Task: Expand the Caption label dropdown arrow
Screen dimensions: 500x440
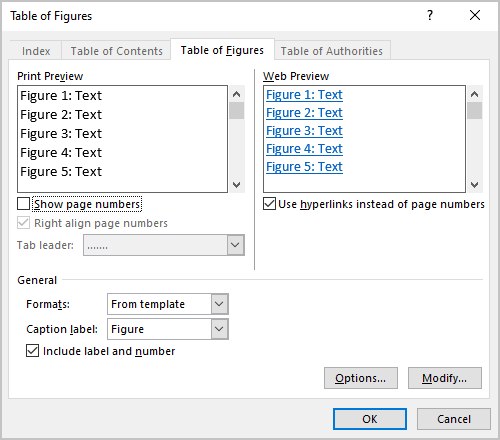Action: coord(219,329)
